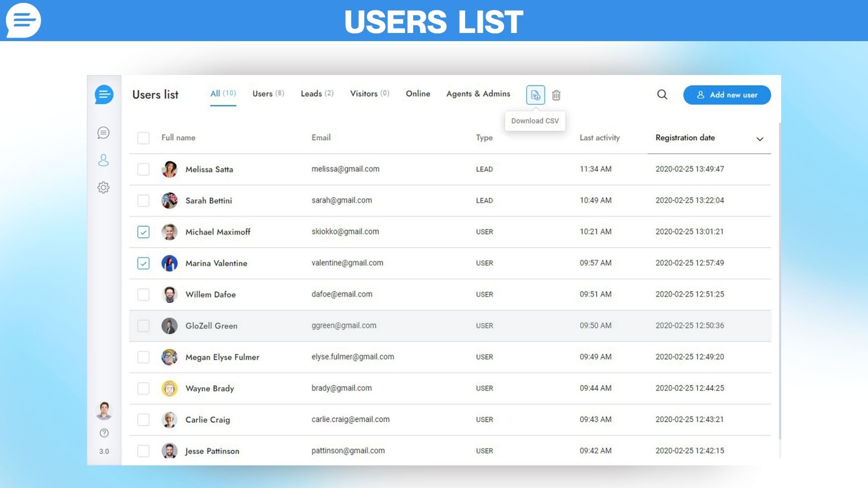The image size is (868, 488).
Task: Sort by Last activity column header
Action: [x=599, y=138]
